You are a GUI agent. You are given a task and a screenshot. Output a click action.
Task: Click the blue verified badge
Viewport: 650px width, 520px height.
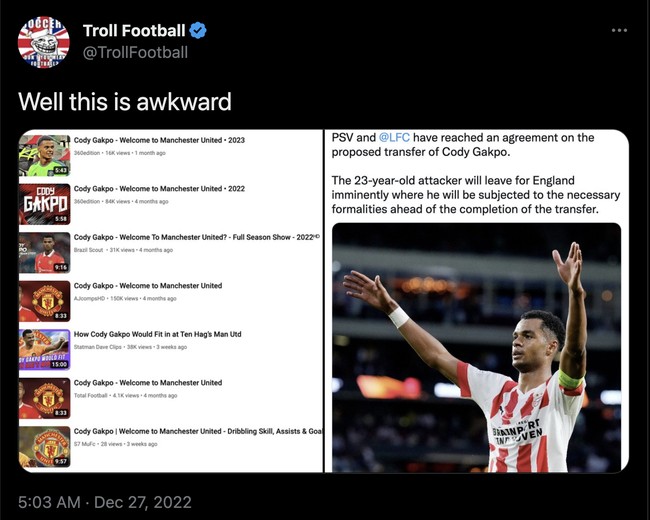pyautogui.click(x=197, y=31)
